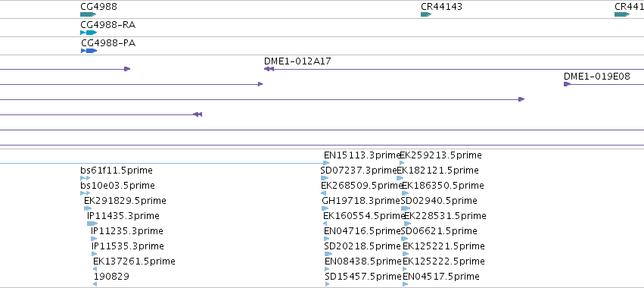
Task: Click the teal CG4988 gene arrow glyph
Action: click(89, 14)
